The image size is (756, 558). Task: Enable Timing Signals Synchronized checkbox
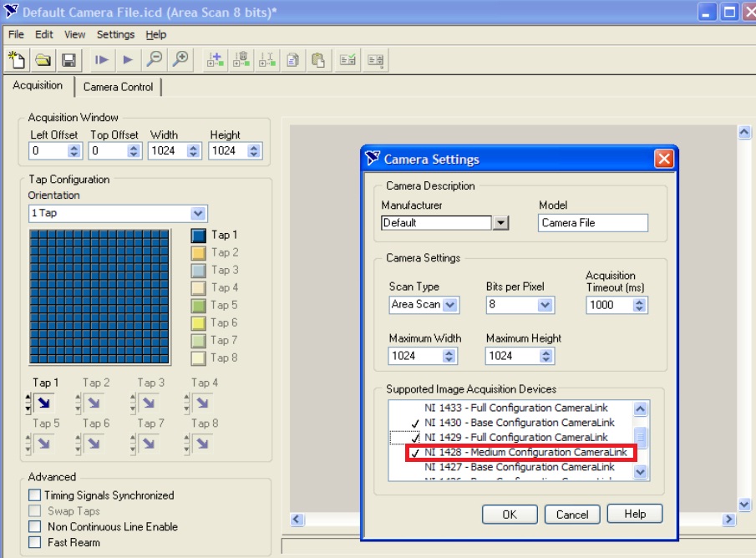pyautogui.click(x=34, y=495)
